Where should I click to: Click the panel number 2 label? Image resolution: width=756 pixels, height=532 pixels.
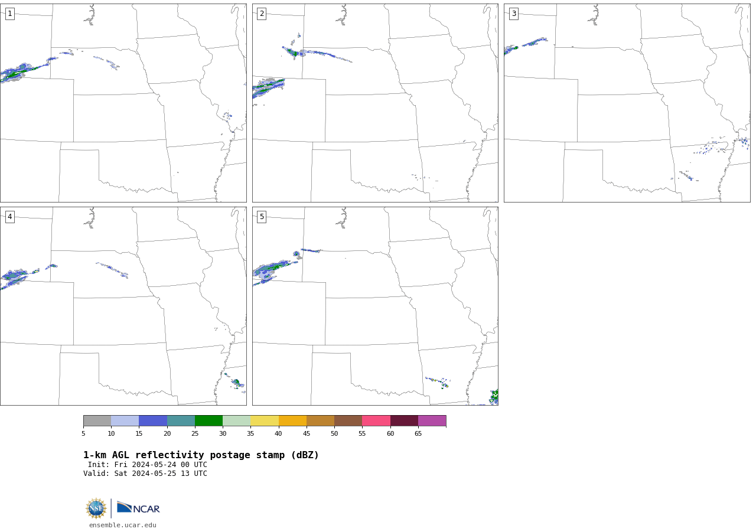[262, 14]
